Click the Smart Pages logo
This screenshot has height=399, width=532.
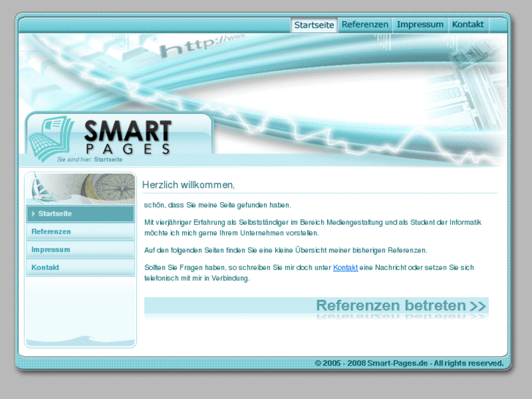tap(100, 138)
